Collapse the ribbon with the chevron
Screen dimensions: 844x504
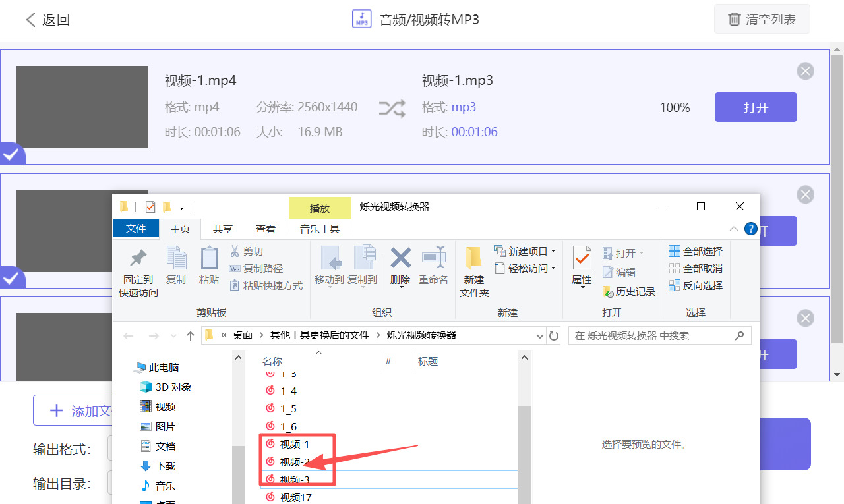click(734, 229)
